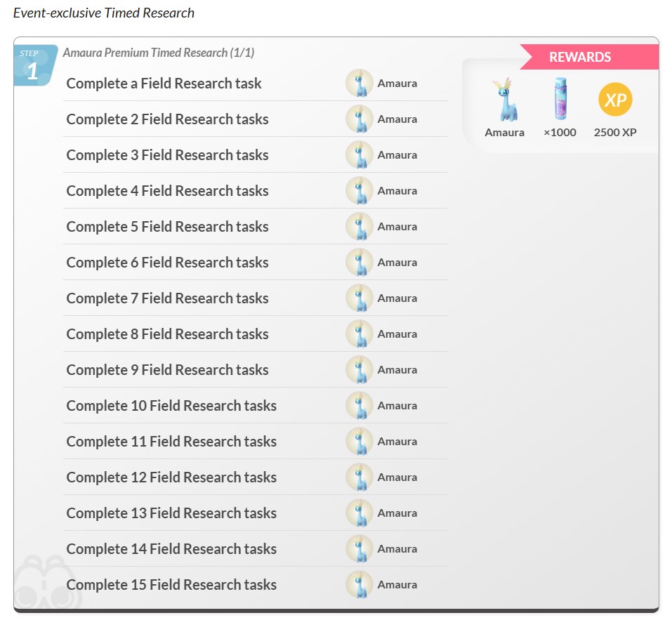Screen dimensions: 672x620
Task: Click the Step 1 badge
Action: [x=33, y=65]
